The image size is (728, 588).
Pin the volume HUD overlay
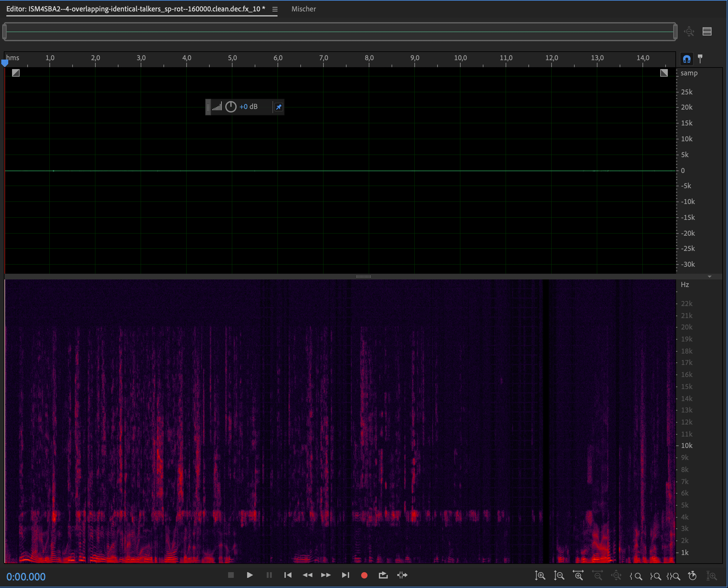[x=278, y=107]
